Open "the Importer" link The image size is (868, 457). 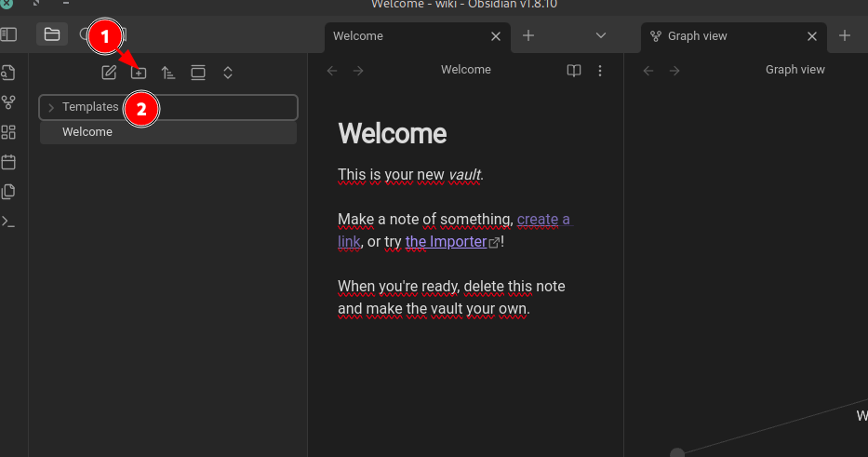447,242
